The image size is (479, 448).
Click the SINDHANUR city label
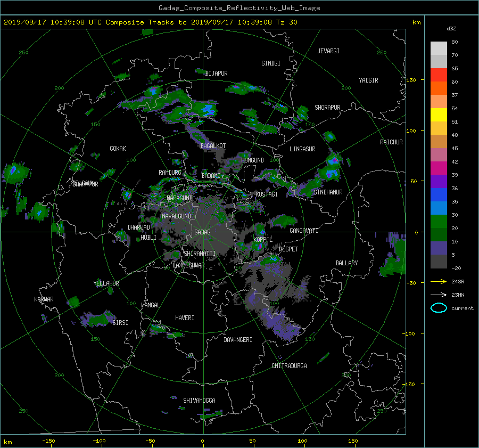(328, 192)
